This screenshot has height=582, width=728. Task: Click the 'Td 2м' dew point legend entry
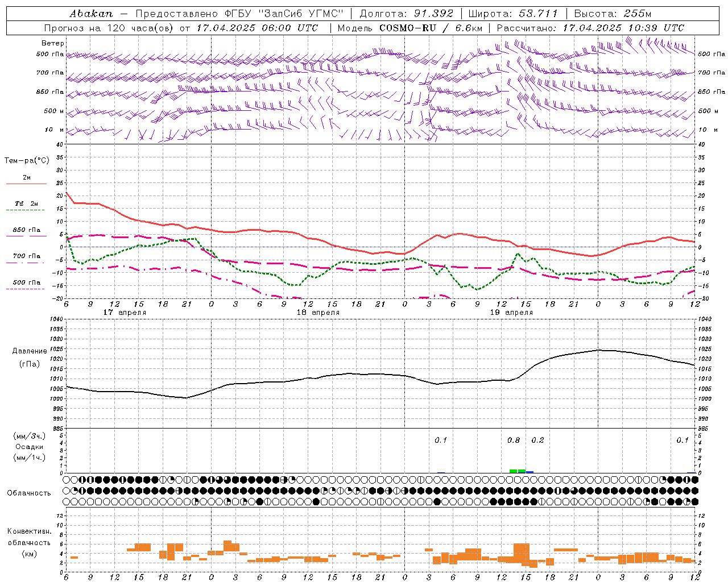pyautogui.click(x=27, y=203)
